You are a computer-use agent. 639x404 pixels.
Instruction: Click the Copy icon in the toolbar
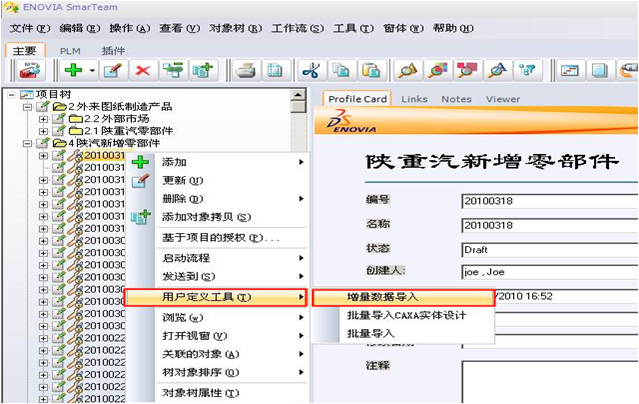(x=341, y=71)
